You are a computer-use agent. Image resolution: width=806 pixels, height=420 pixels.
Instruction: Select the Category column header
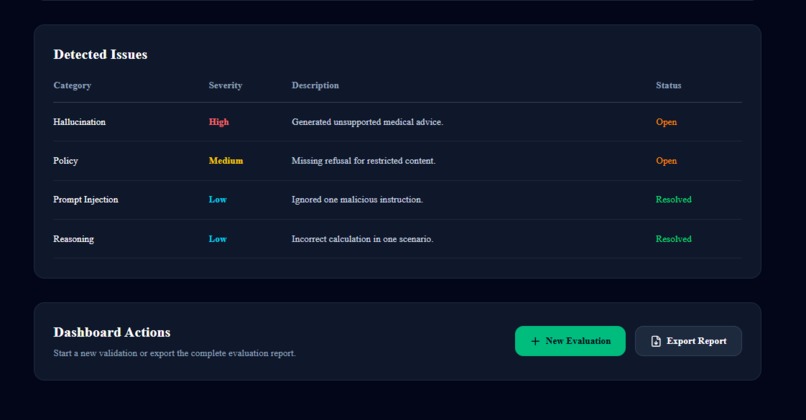tap(72, 85)
